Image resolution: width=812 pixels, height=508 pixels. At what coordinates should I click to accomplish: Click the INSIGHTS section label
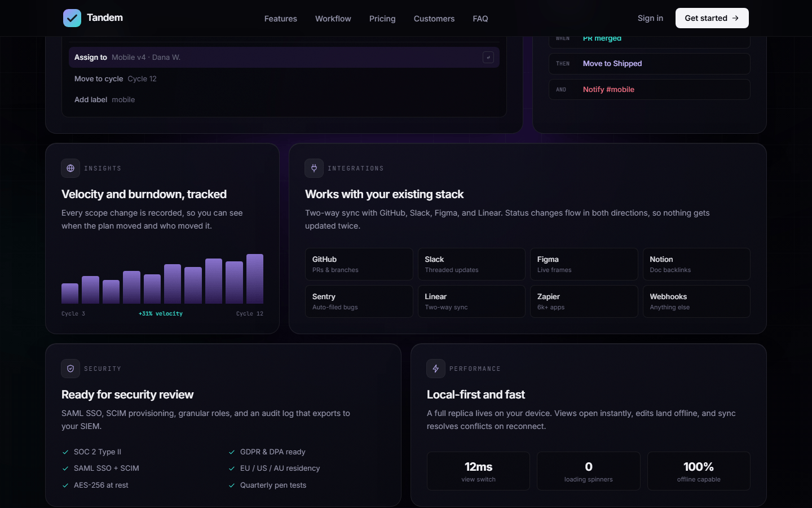tap(103, 168)
